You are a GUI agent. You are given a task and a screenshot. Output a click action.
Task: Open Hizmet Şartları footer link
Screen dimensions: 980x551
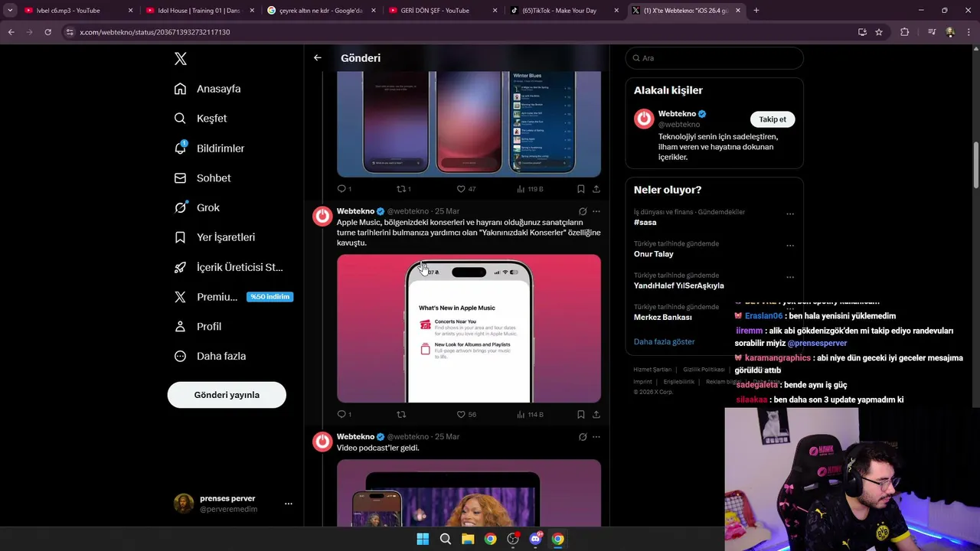652,370
